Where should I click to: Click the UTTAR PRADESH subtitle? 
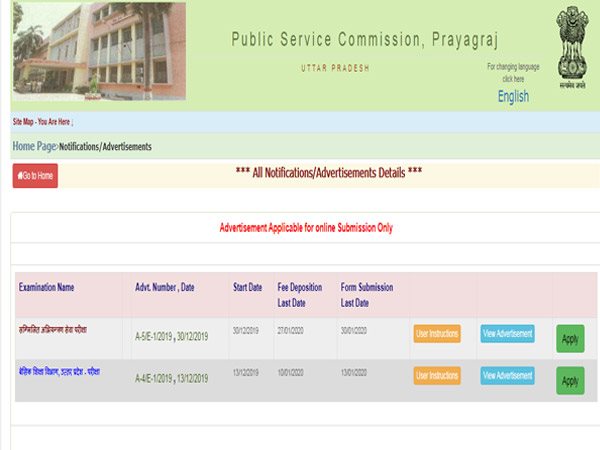[335, 68]
